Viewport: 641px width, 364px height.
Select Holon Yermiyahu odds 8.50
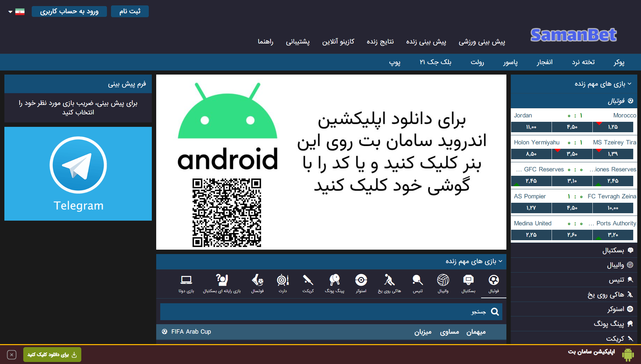click(x=531, y=154)
